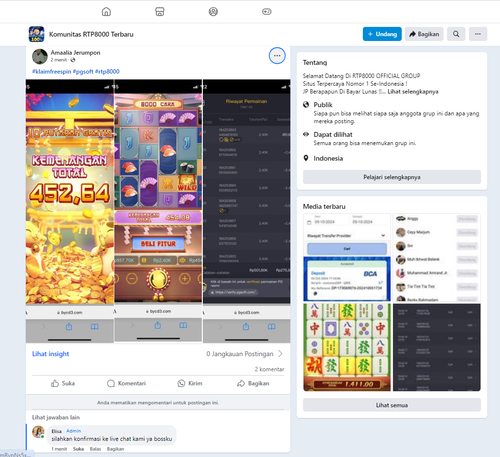500x457 pixels.
Task: Click the Bagikan share button under post
Action: pos(253,383)
